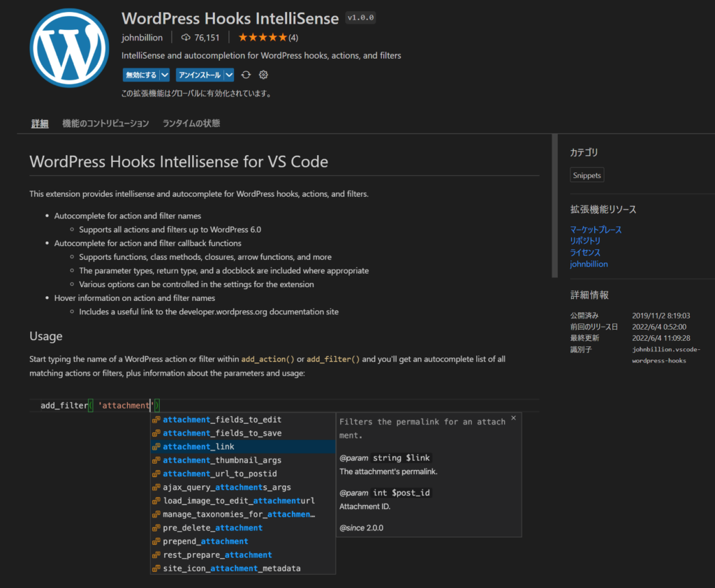Expand the アンインストール dropdown arrow
The image size is (715, 588).
229,75
